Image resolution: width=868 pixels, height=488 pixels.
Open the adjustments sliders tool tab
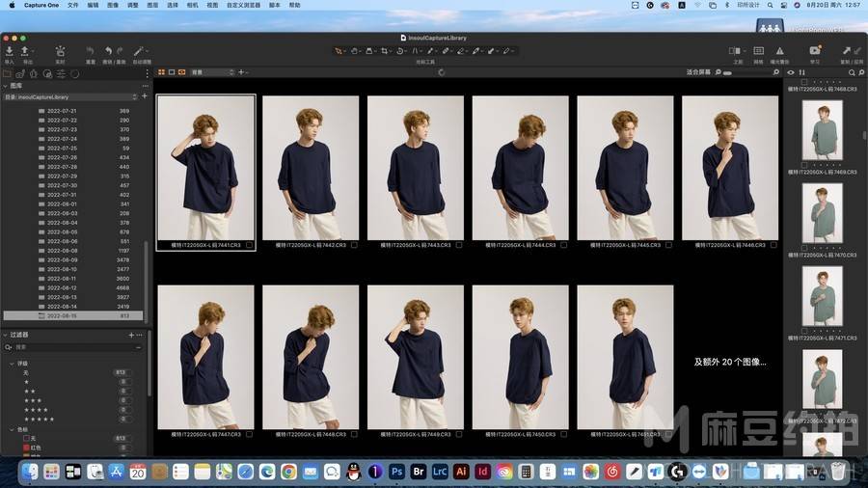point(61,73)
